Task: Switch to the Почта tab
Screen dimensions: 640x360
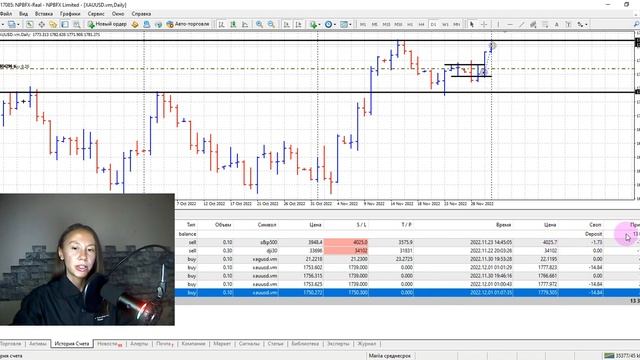Action: (165, 344)
